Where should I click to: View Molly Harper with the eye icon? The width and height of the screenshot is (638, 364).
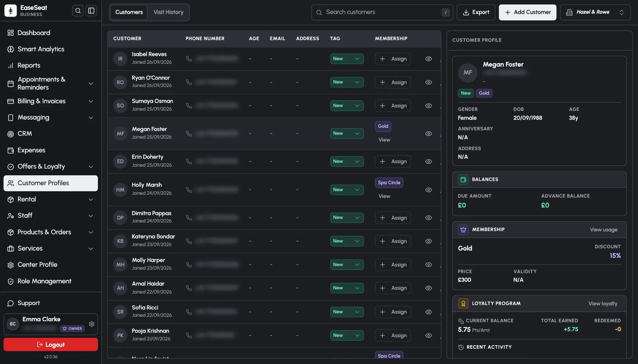tap(428, 265)
